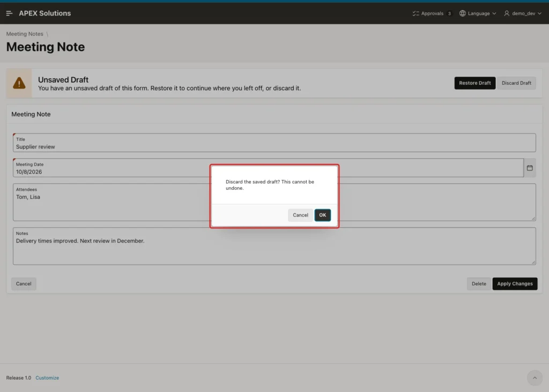Viewport: 549px width, 392px height.
Task: Focus the Attendees text area
Action: (x=274, y=202)
